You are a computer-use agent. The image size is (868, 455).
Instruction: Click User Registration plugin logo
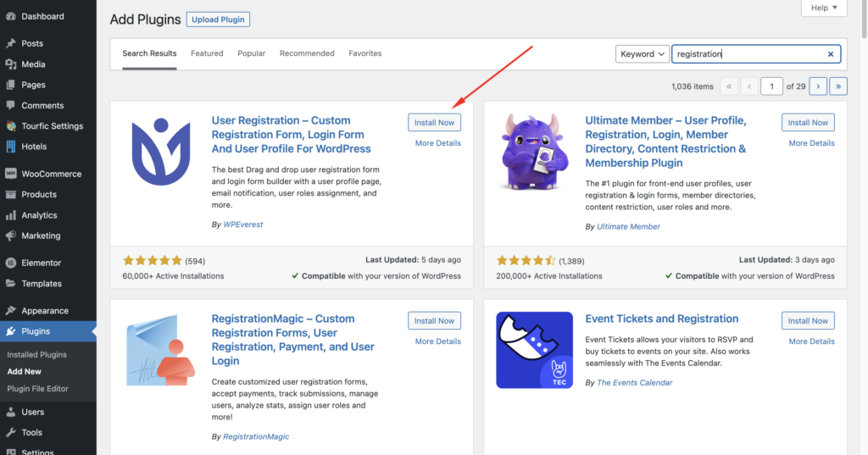pyautogui.click(x=161, y=152)
